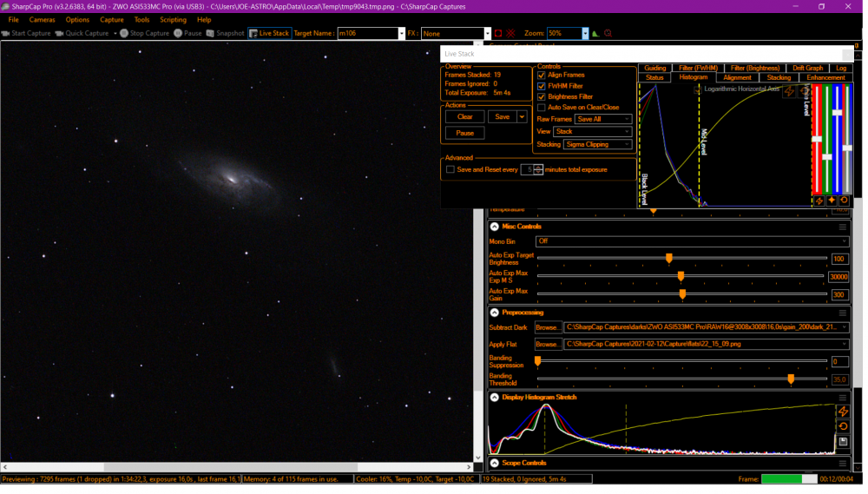Take a Snapshot from the toolbar

pyautogui.click(x=226, y=33)
